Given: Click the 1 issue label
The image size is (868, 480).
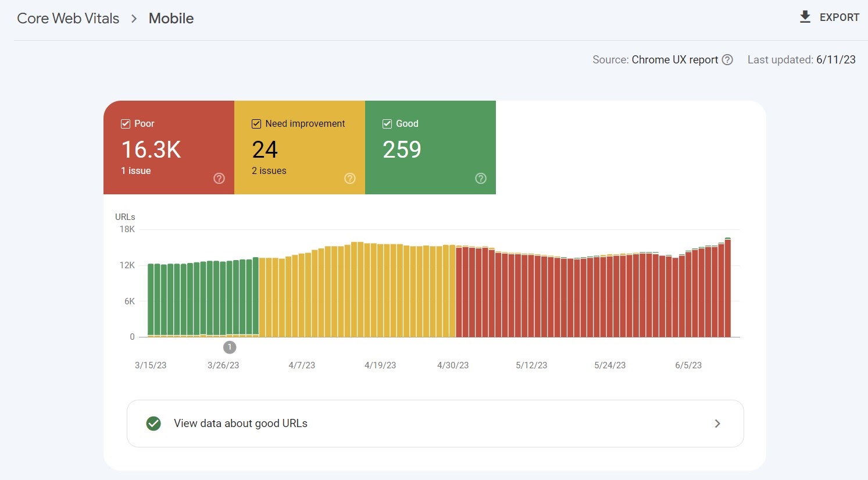Looking at the screenshot, I should click(135, 171).
